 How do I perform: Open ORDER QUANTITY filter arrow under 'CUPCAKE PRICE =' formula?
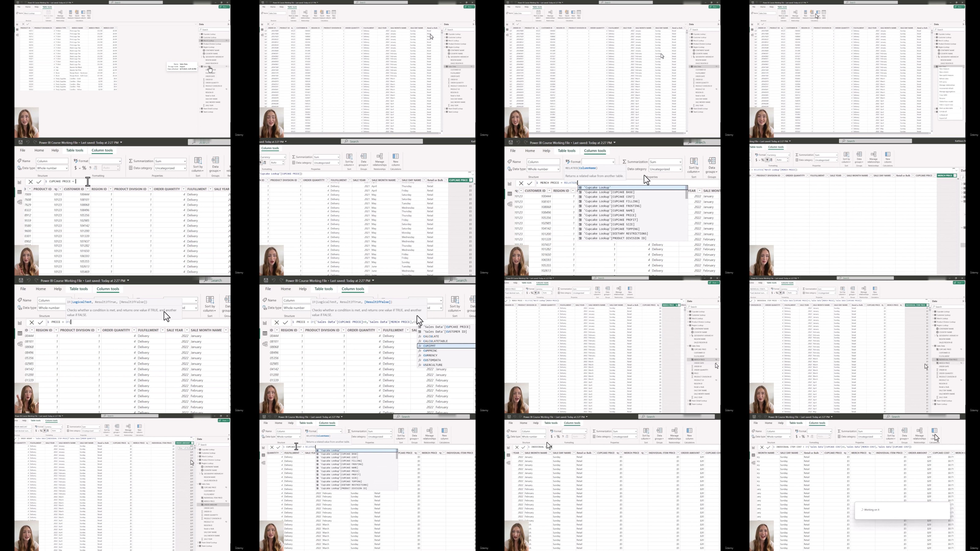click(183, 189)
